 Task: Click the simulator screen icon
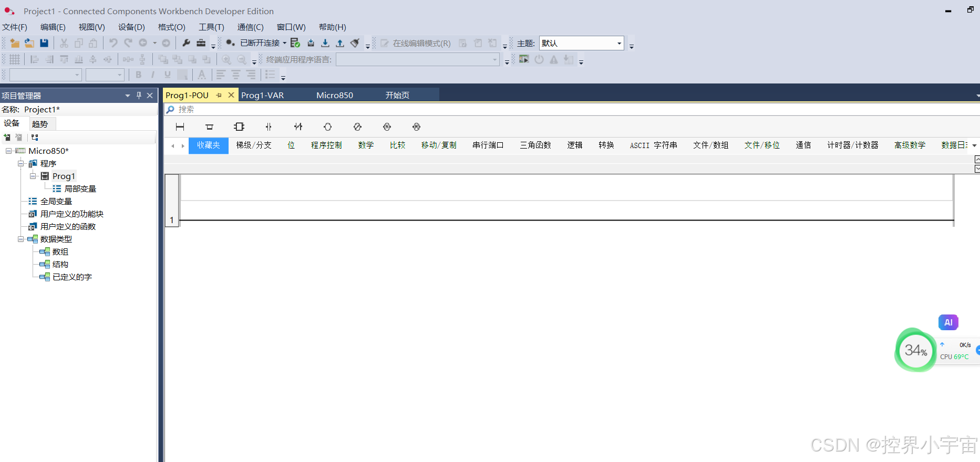(x=524, y=59)
